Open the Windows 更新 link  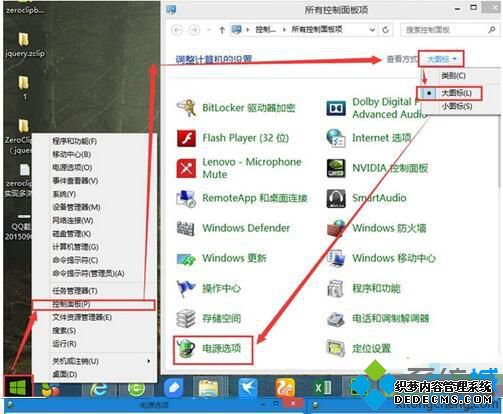point(235,258)
